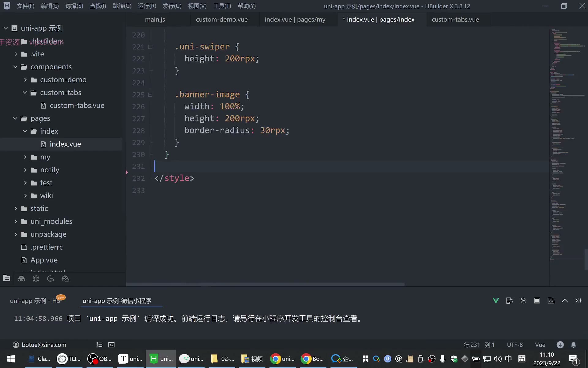Fold the .uni-swiper CSS block
The width and height of the screenshot is (588, 368).
click(150, 47)
